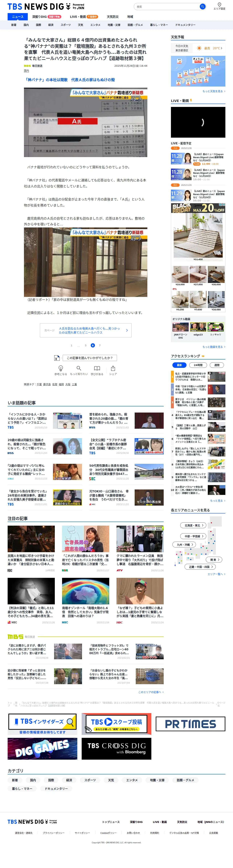Open the 黄砂情報 ranking article rank 8
The width and height of the screenshot is (233, 868).
[x=198, y=465]
